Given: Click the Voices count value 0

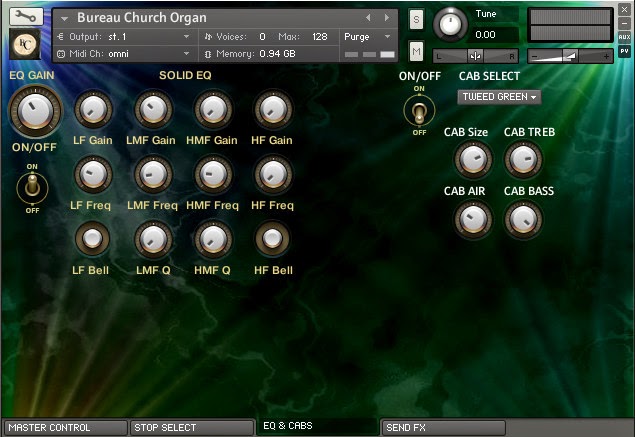Looking at the screenshot, I should (x=262, y=37).
